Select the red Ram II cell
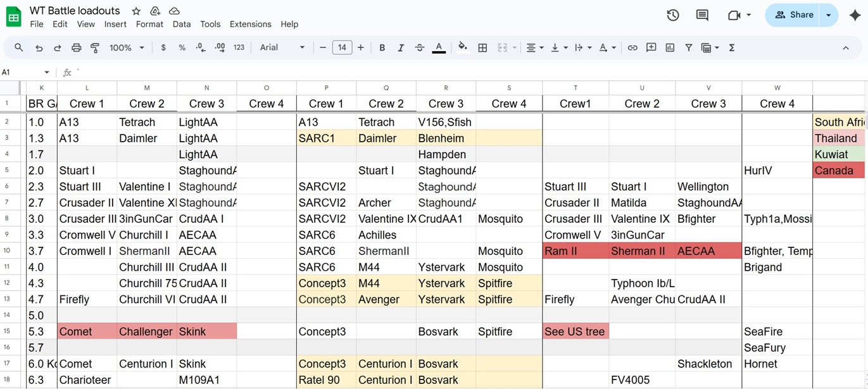This screenshot has height=389, width=868. tap(576, 251)
